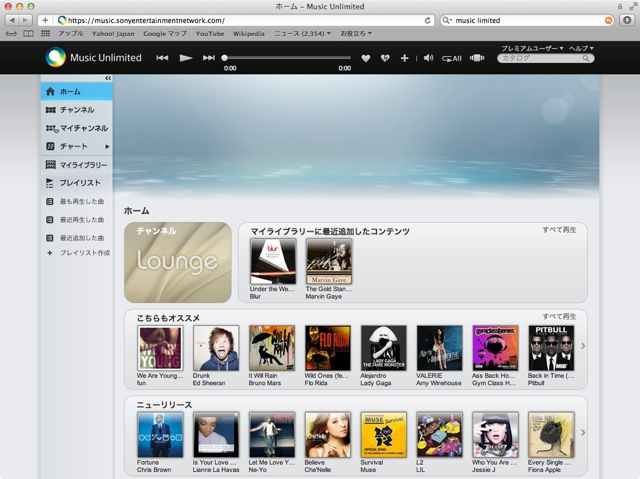The height and width of the screenshot is (479, 640).
Task: Show more こちらもオススメ items with right arrow
Action: coord(583,346)
